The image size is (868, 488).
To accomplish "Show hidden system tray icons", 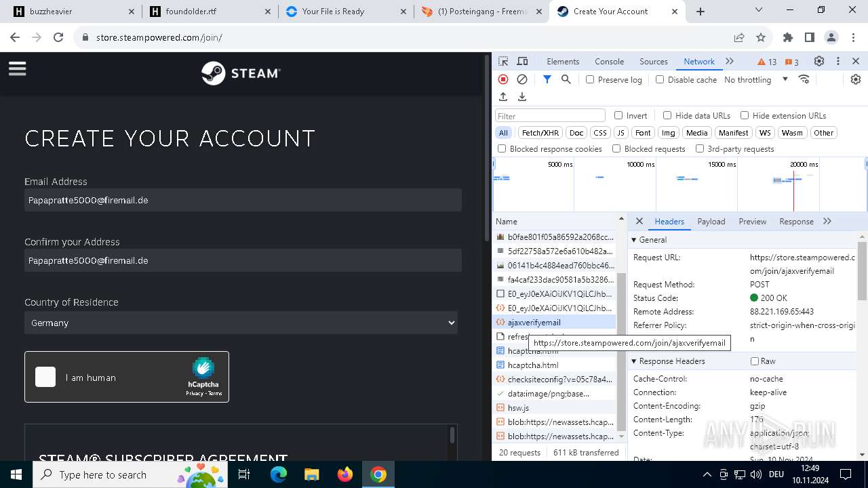I will (x=707, y=474).
